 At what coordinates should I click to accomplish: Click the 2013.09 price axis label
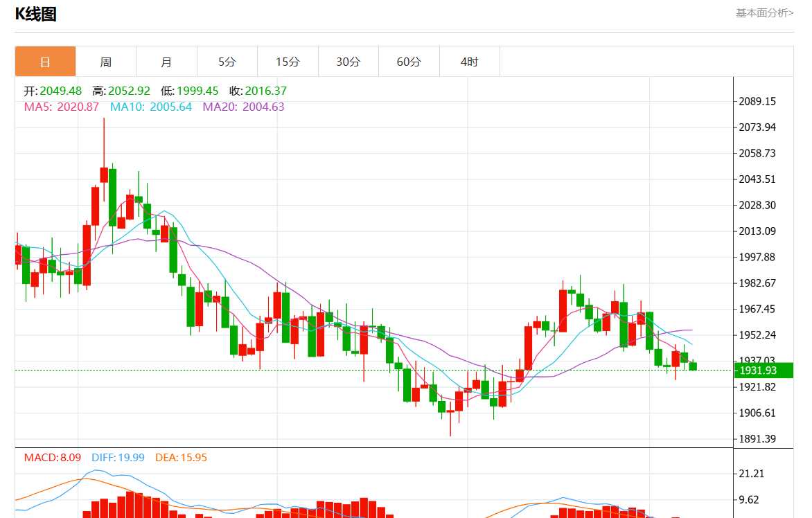tap(757, 231)
